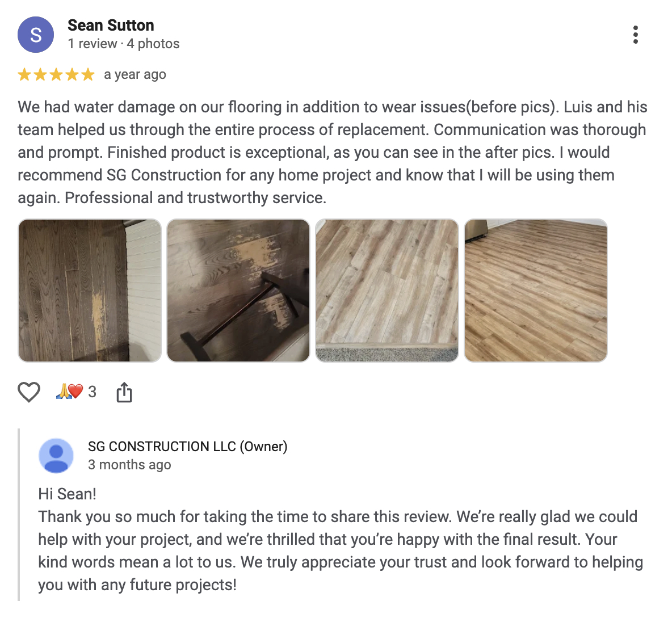
Task: Click Sean Sutton's purple S avatar
Action: [x=36, y=35]
